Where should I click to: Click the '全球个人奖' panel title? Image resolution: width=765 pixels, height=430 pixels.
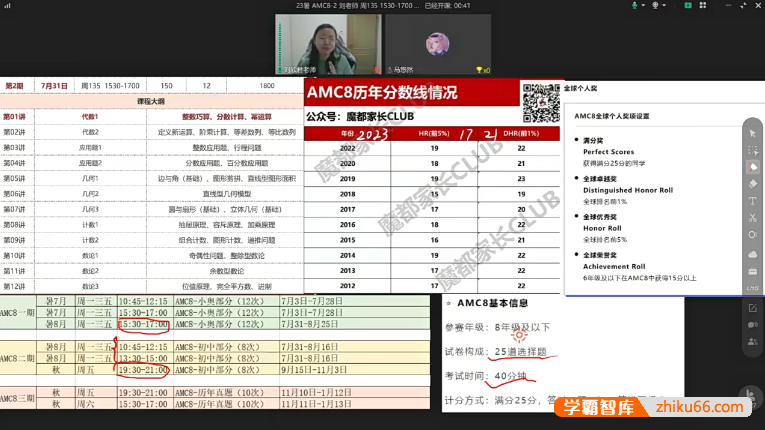click(580, 88)
